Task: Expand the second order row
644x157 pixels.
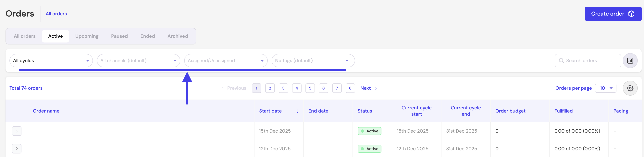Action: tap(17, 149)
